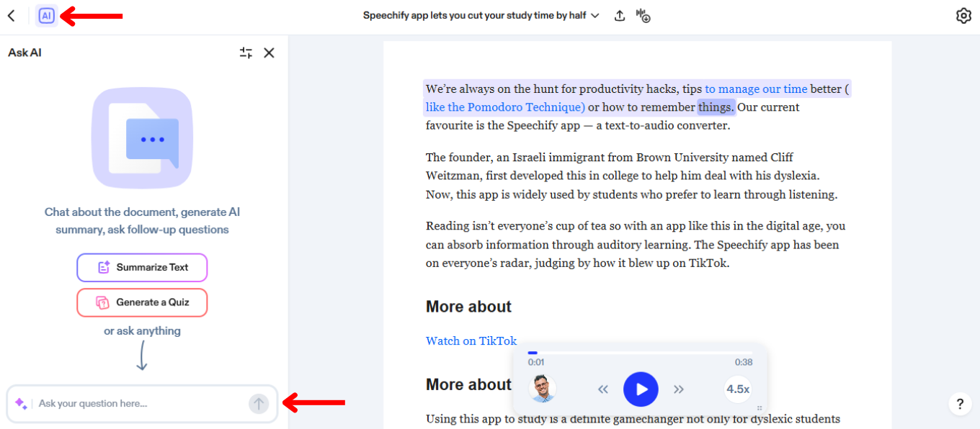Click the share/export document icon
The image size is (980, 429).
coord(620,15)
